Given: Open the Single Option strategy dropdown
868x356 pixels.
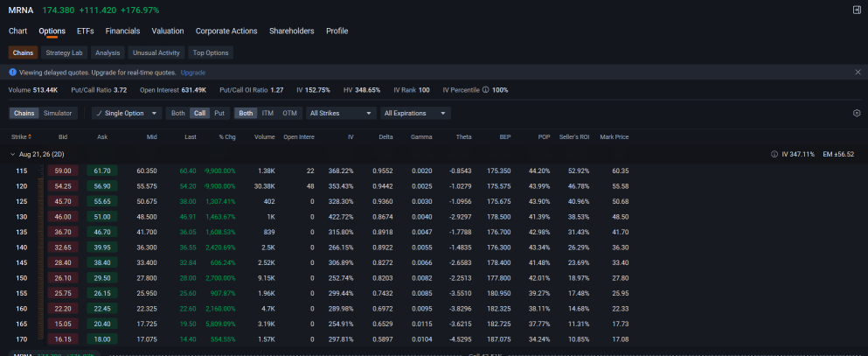Looking at the screenshot, I should pyautogui.click(x=126, y=113).
